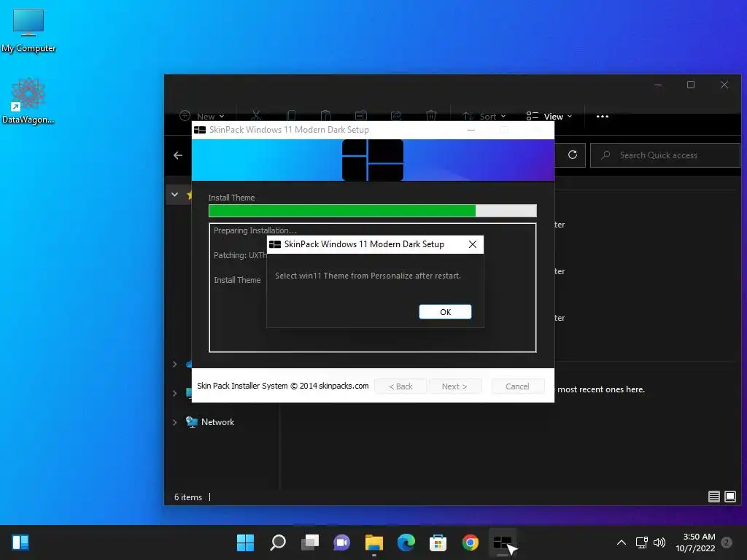The image size is (747, 560).
Task: Click the network icon in system tray
Action: (641, 542)
